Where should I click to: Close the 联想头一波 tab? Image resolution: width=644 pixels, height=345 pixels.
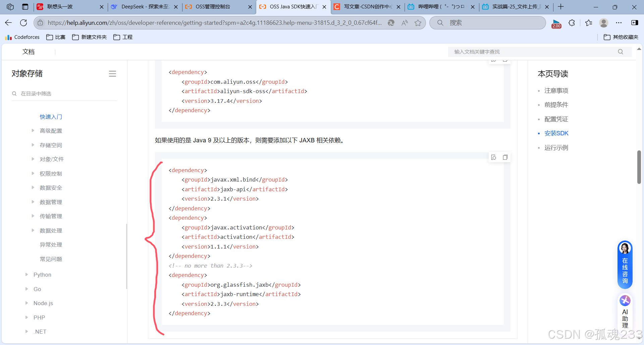pyautogui.click(x=102, y=7)
